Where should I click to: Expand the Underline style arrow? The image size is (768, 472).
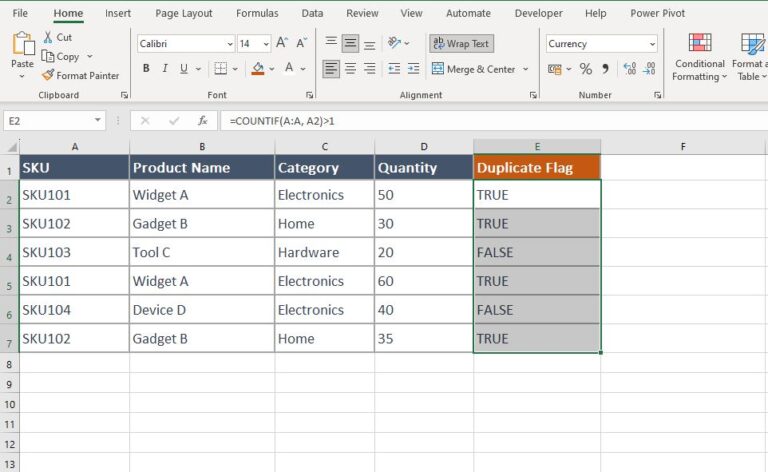198,69
